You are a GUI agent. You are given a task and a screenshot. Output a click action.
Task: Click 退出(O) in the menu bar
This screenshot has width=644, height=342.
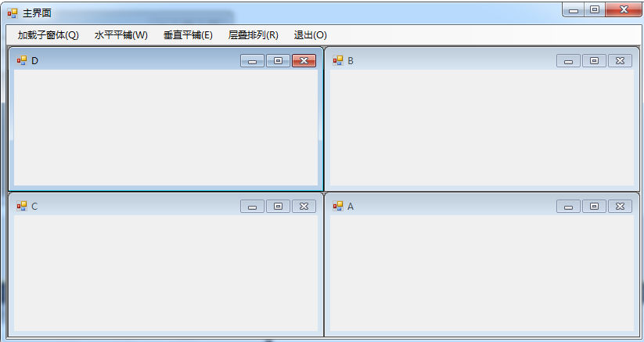coord(310,35)
